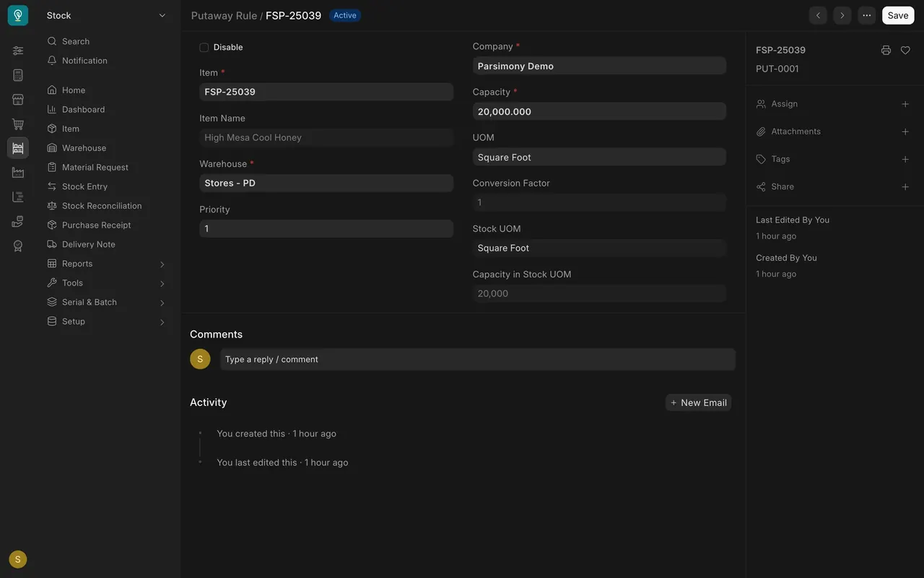Select the highlighted stock warehouse rail icon

pyautogui.click(x=18, y=148)
